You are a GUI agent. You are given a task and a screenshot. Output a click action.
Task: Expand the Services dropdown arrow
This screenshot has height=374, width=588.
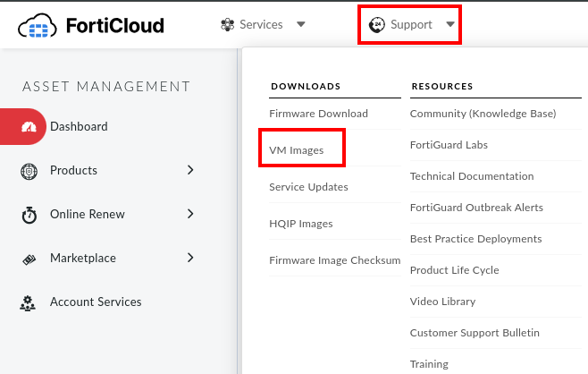[x=301, y=24]
